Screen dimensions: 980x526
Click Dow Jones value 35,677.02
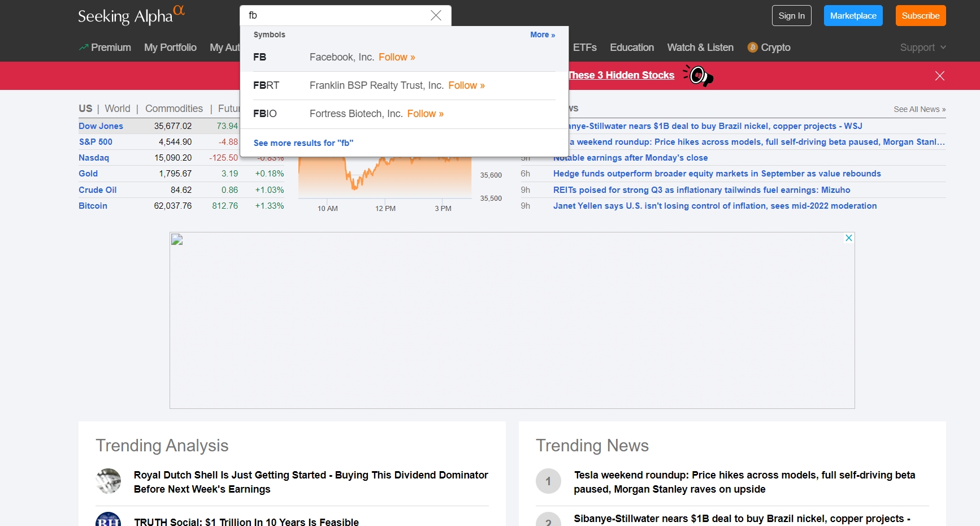[x=173, y=126]
